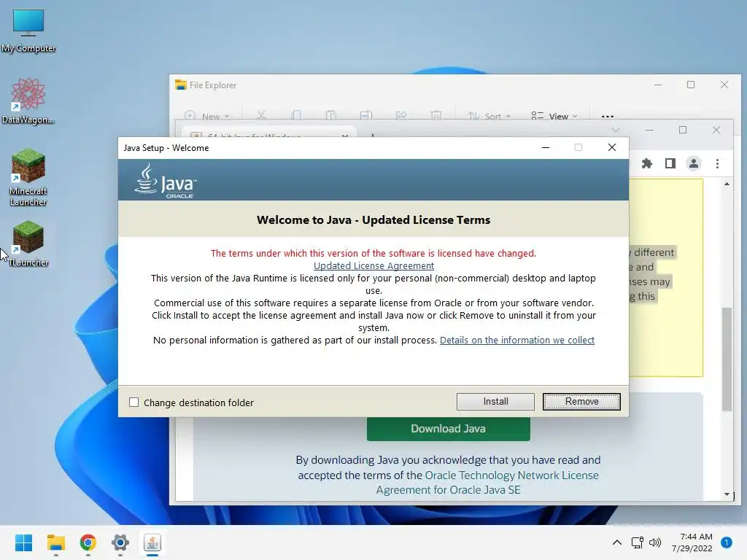Click the scrollbar up arrow in Chrome
The image size is (747, 560).
(x=727, y=184)
